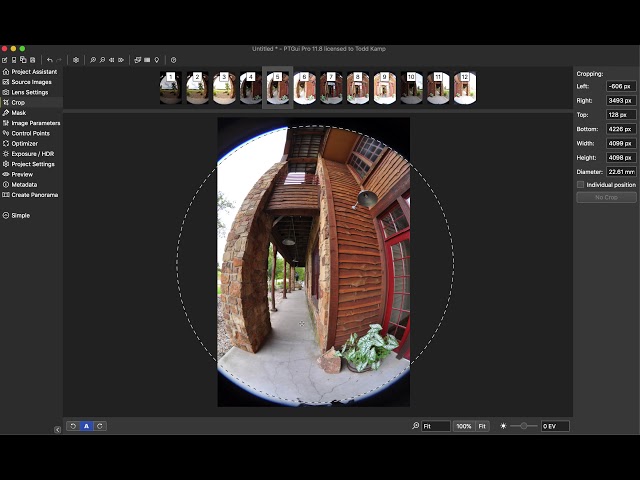Open Create Panorama in the sidebar
Image resolution: width=640 pixels, height=480 pixels.
pyautogui.click(x=31, y=195)
